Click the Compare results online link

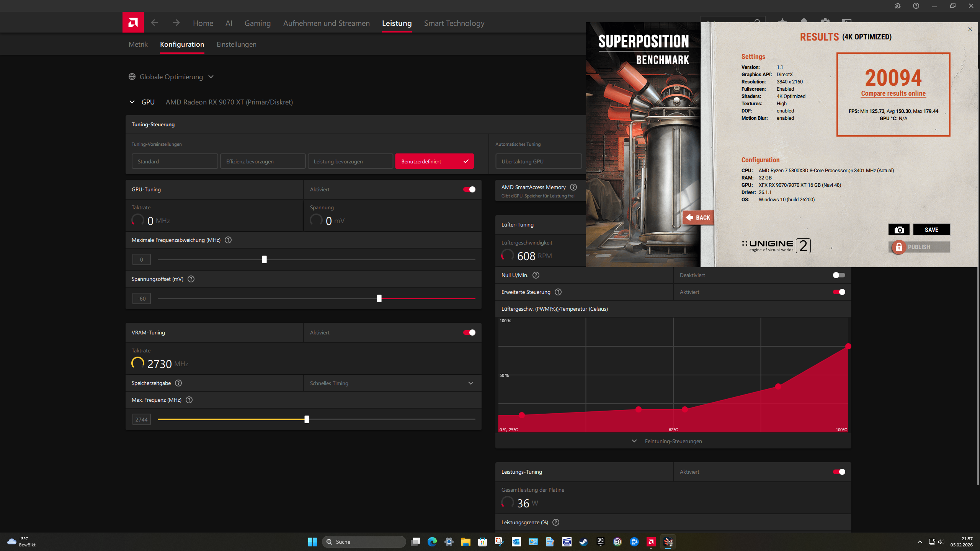tap(893, 93)
